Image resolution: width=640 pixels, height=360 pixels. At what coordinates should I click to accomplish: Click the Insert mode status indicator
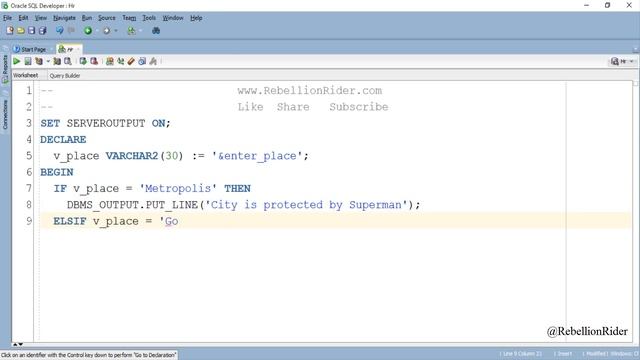tap(564, 354)
